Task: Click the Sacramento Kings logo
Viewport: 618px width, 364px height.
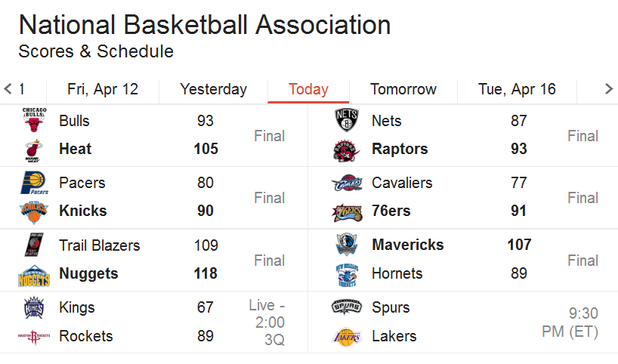Action: (34, 307)
